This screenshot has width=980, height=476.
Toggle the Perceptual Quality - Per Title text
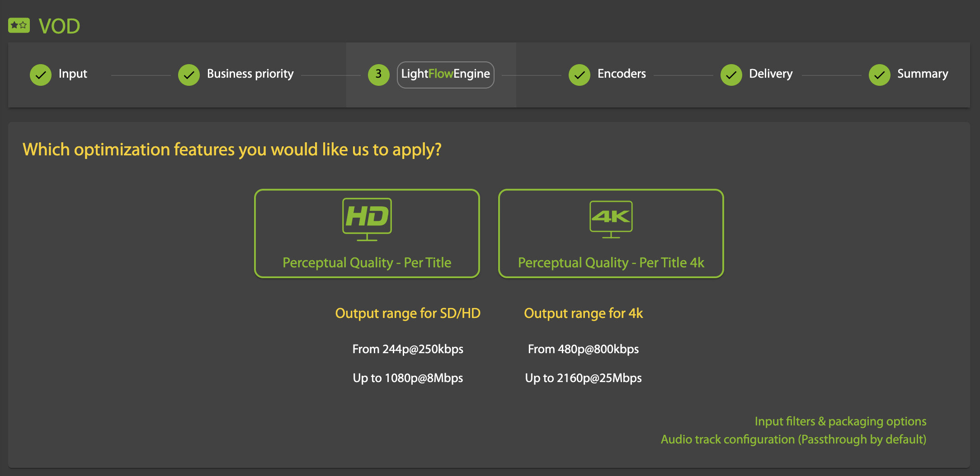tap(367, 262)
